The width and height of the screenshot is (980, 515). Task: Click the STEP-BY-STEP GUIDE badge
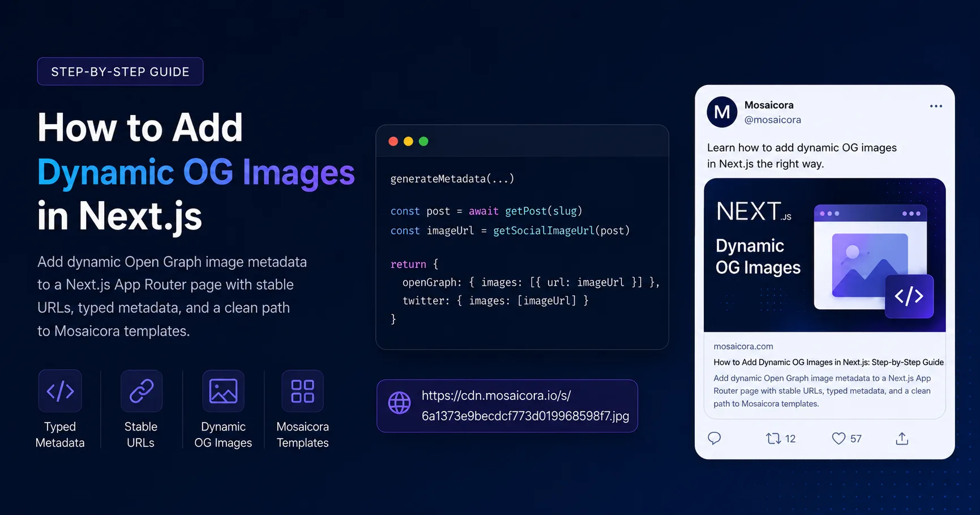pos(120,71)
